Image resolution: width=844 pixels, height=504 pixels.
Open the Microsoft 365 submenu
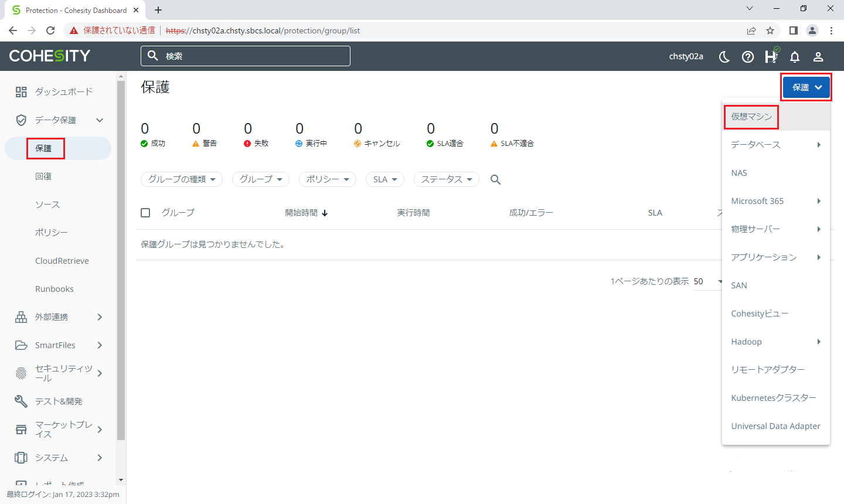[x=776, y=201]
